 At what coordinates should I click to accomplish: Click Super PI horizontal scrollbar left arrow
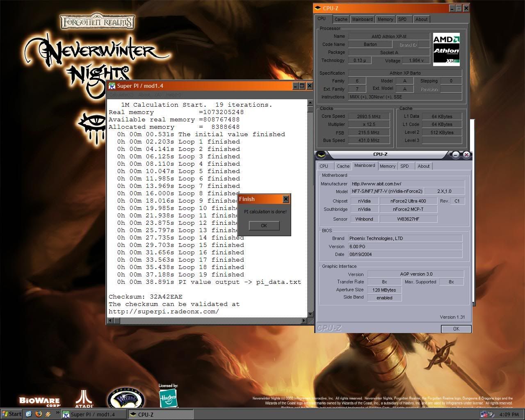[x=111, y=320]
